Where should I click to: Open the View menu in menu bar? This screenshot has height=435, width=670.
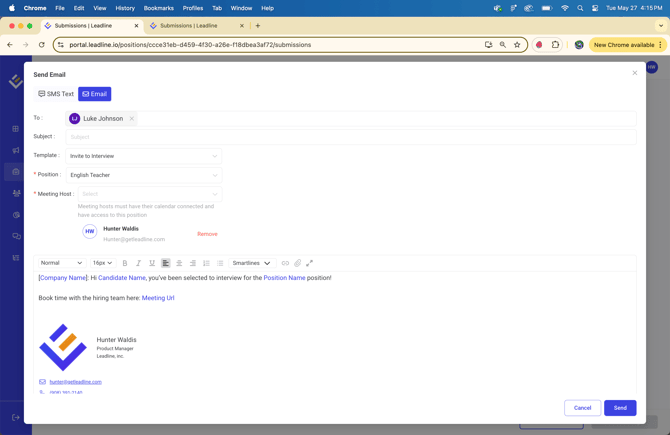tap(100, 8)
